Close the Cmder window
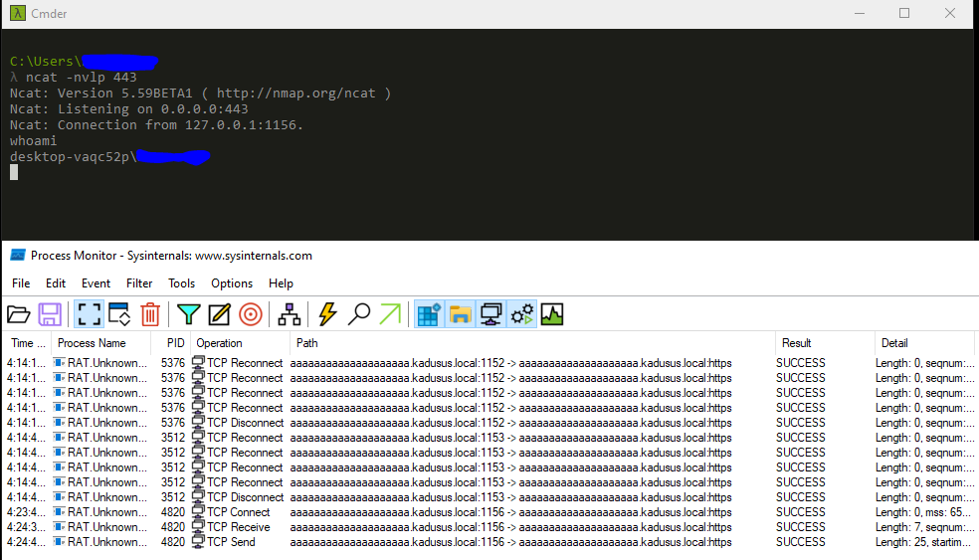Viewport: 979px width, 560px height. click(950, 13)
